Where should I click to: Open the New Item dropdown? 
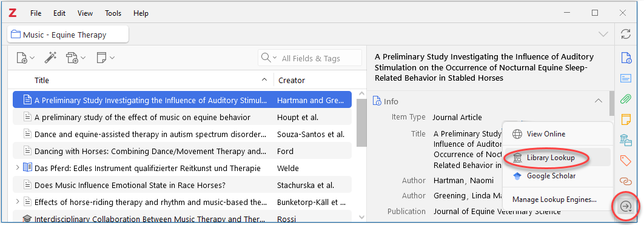tap(25, 58)
